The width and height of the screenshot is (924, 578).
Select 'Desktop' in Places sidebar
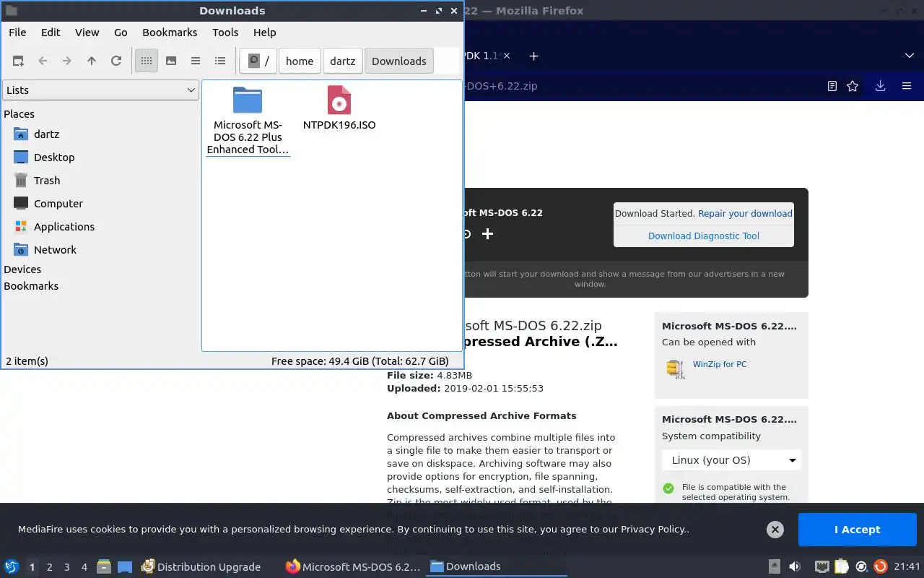(x=54, y=158)
